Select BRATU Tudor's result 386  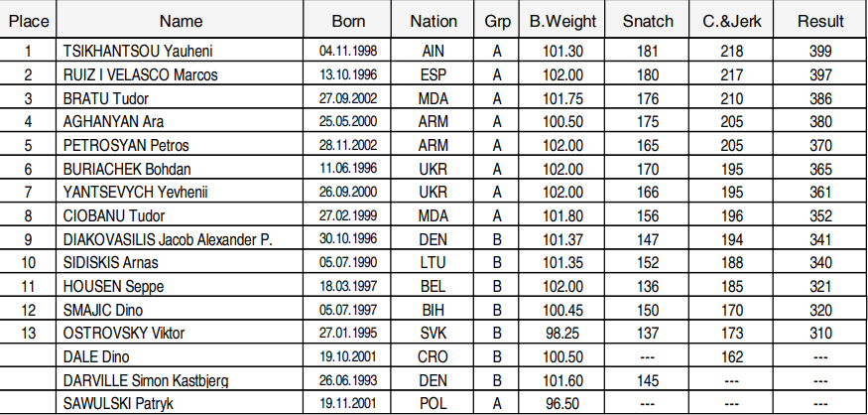[820, 98]
